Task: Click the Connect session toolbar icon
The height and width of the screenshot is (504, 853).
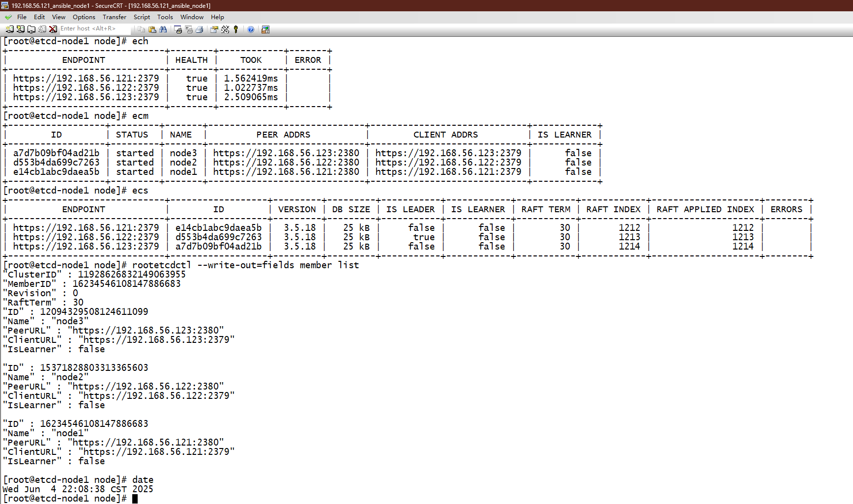Action: pos(10,29)
